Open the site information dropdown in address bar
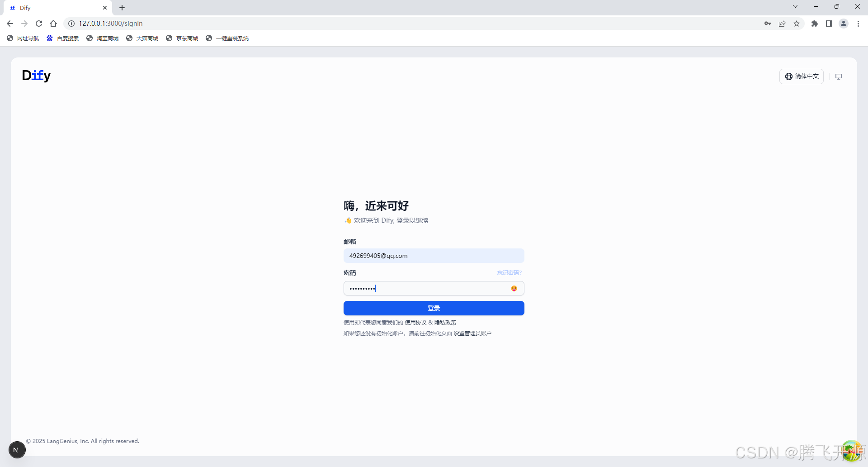 click(x=71, y=23)
